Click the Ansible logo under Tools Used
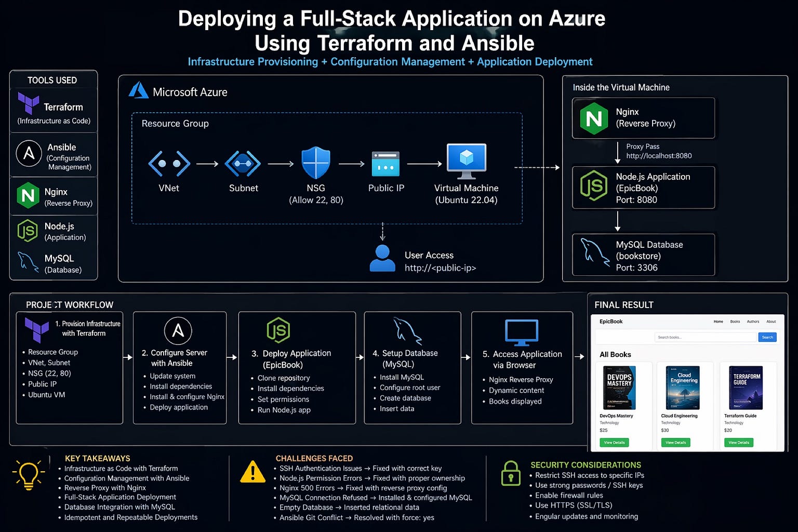Viewport: 798px width, 532px height. 29,153
